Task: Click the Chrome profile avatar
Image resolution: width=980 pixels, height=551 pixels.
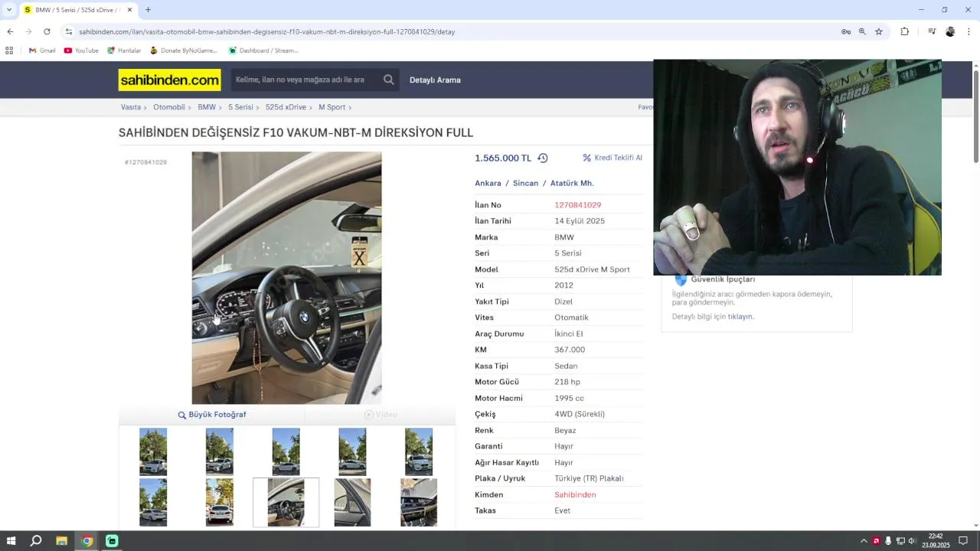Action: pos(950,31)
